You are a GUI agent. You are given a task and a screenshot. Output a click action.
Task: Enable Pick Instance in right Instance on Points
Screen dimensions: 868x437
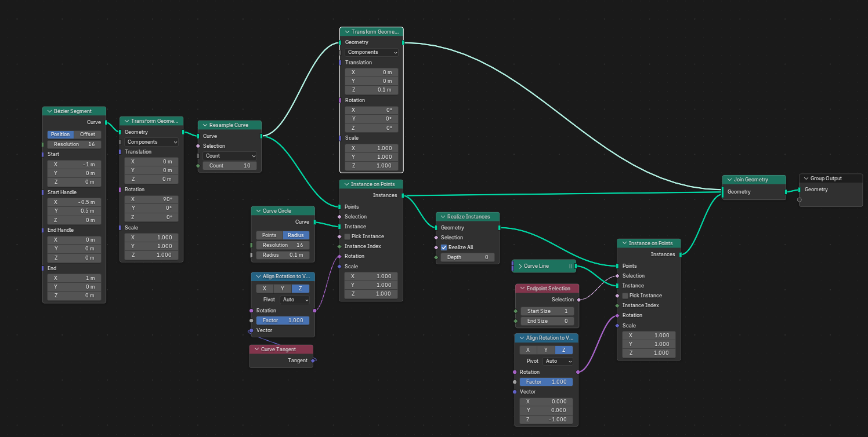[625, 296]
